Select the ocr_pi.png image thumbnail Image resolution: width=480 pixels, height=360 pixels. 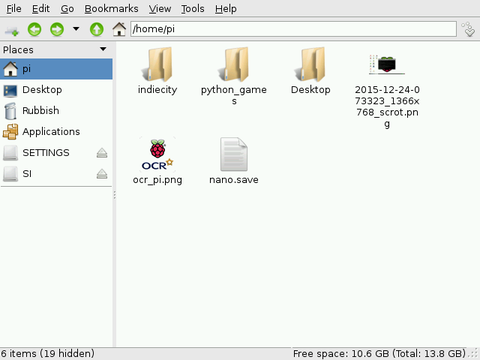click(x=157, y=154)
